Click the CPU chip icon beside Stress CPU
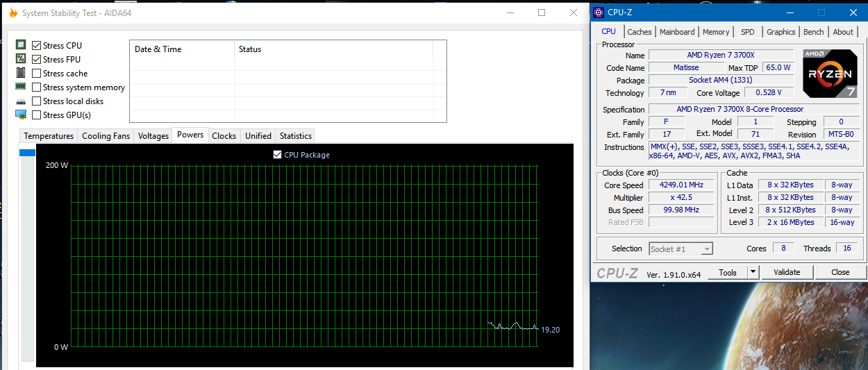Screen dimensions: 868x370 coord(21,45)
